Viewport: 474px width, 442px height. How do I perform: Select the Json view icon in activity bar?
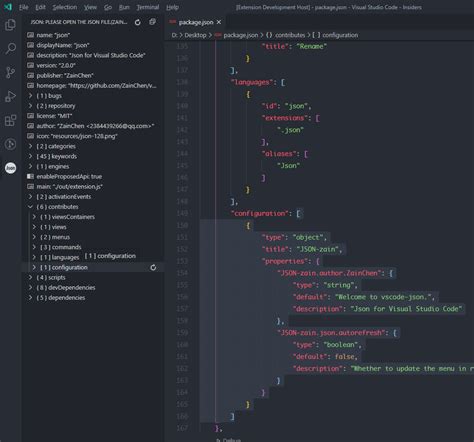[10, 168]
